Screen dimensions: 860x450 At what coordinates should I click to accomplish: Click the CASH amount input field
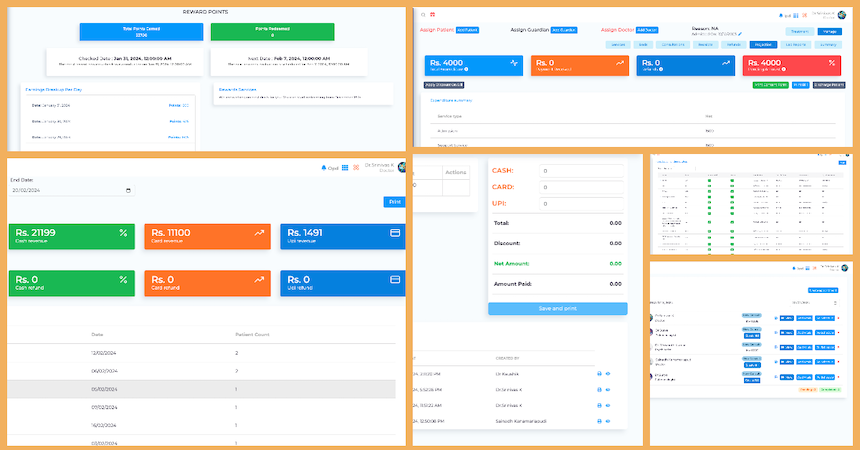[x=580, y=171]
